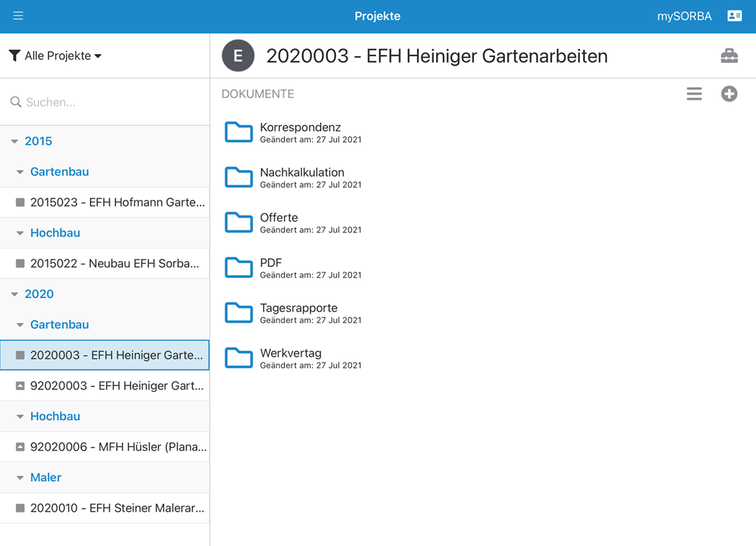Collapse the 2020 year group

tap(15, 295)
